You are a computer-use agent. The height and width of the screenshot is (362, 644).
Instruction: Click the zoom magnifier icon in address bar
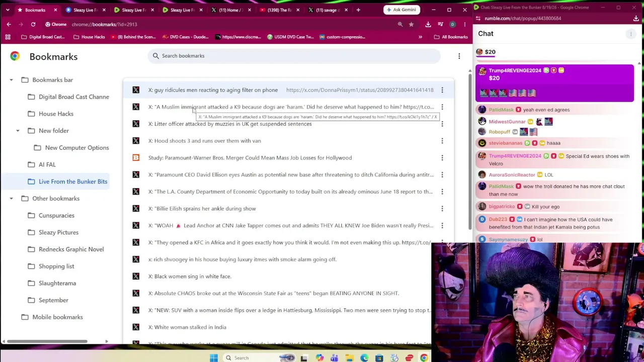[x=400, y=24]
